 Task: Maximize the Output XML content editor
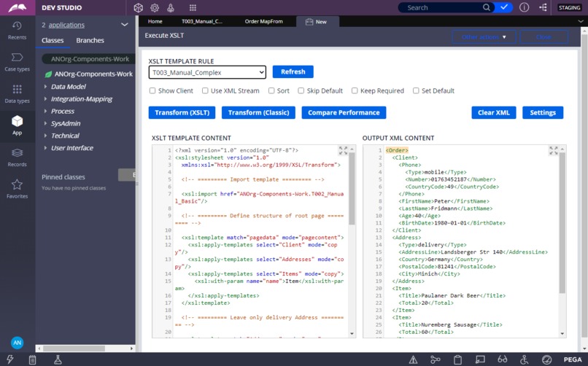pos(554,151)
